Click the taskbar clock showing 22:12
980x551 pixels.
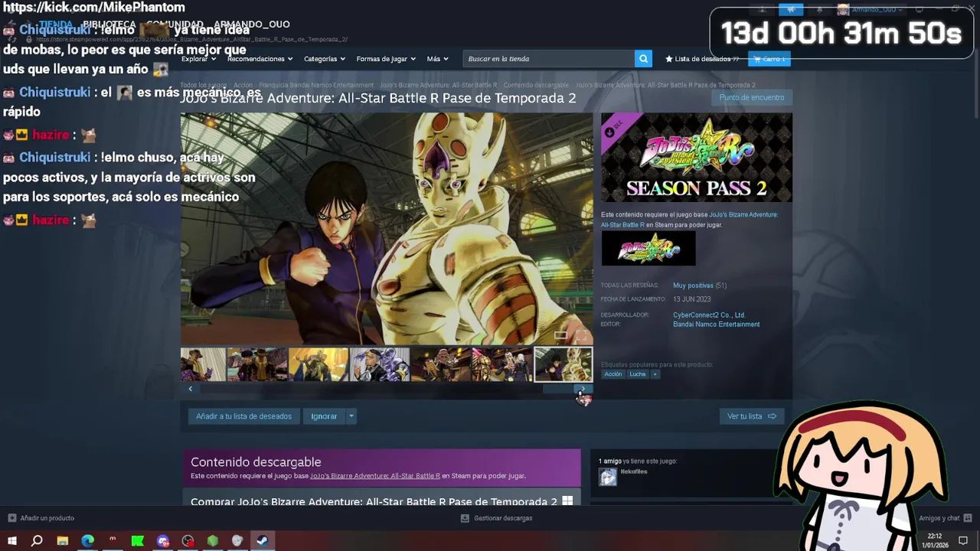[935, 541]
